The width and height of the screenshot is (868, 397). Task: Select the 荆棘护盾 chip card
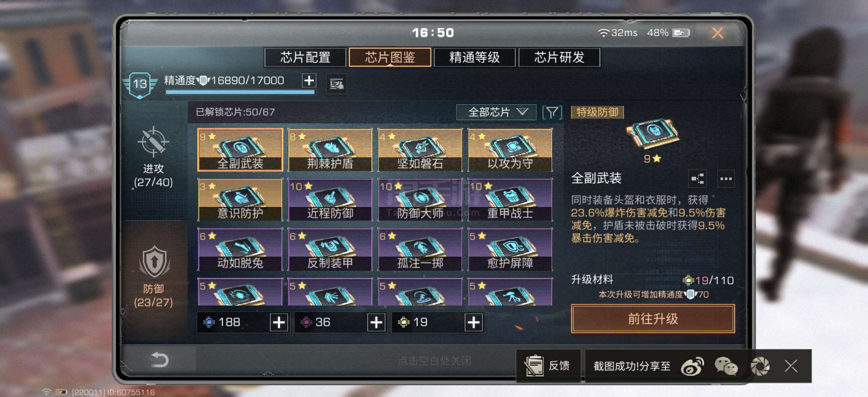pyautogui.click(x=330, y=150)
